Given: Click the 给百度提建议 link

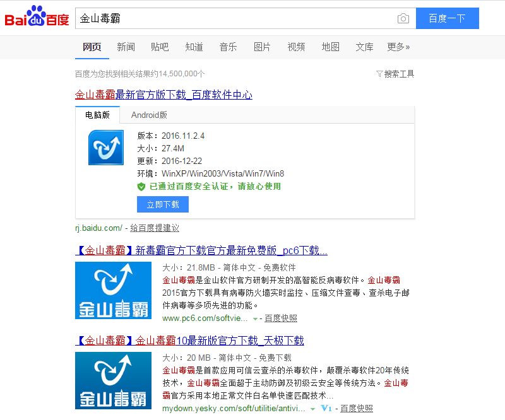Looking at the screenshot, I should click(x=155, y=228).
